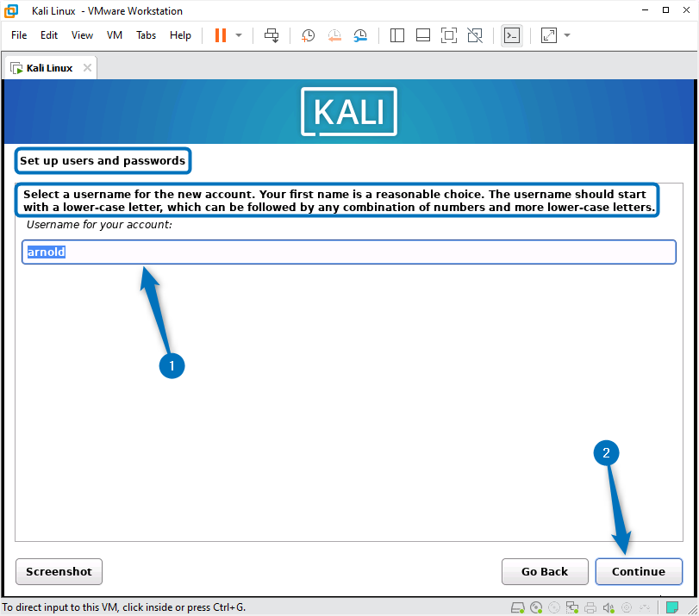Switch to the Kali Linux tab
This screenshot has height=616, width=699.
coord(47,66)
